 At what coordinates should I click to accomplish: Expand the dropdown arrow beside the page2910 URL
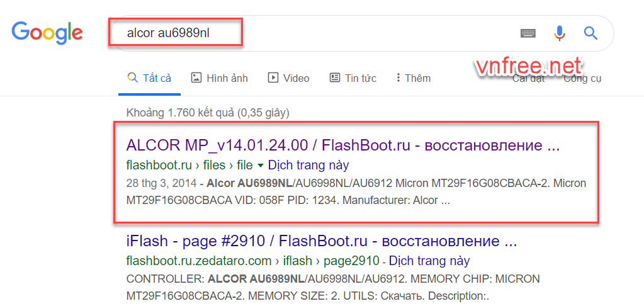[x=383, y=261]
